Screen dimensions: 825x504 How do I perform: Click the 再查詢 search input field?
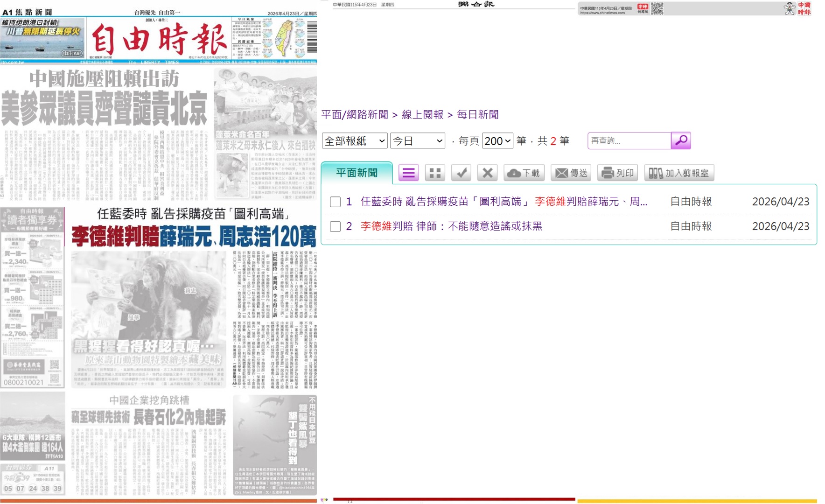[x=629, y=140]
